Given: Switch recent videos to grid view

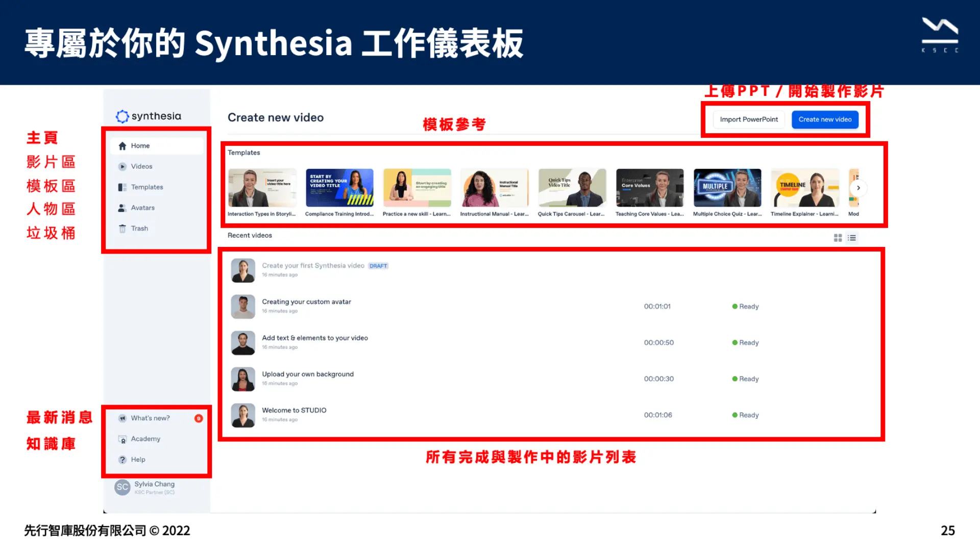Looking at the screenshot, I should (838, 238).
